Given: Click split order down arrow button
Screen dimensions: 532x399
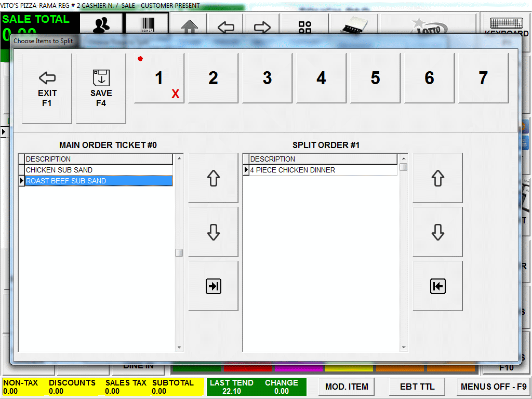Looking at the screenshot, I should tap(437, 232).
